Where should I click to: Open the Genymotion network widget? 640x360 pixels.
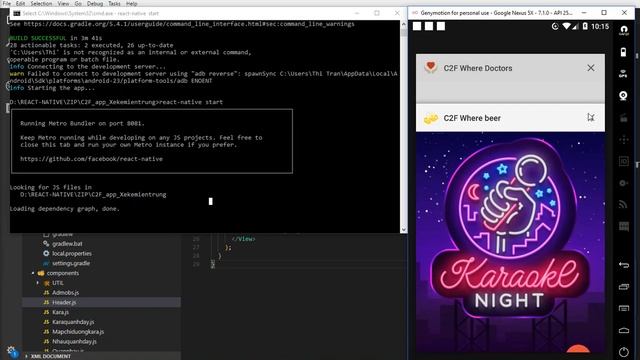pos(624,204)
